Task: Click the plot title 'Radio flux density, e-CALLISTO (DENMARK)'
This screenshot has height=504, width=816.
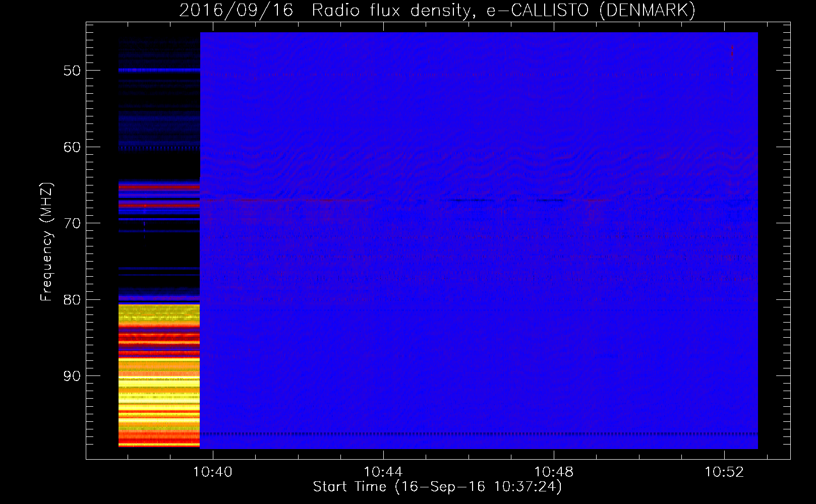Action: tap(503, 10)
